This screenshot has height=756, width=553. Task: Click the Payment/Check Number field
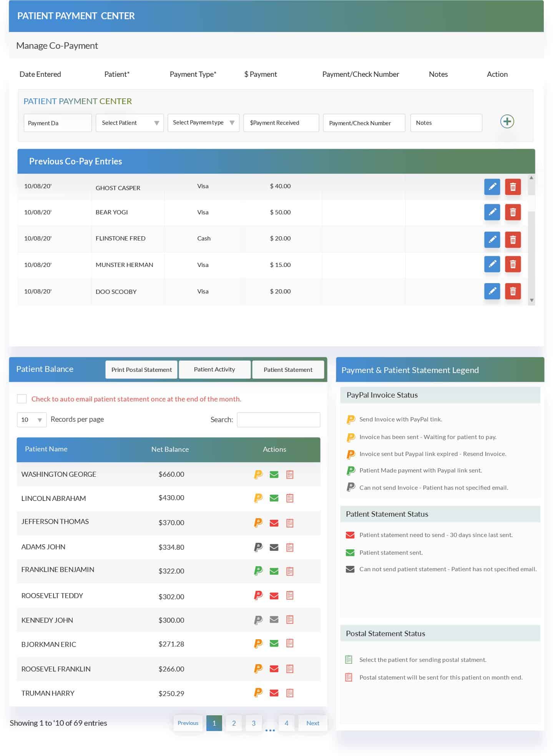[x=364, y=123]
